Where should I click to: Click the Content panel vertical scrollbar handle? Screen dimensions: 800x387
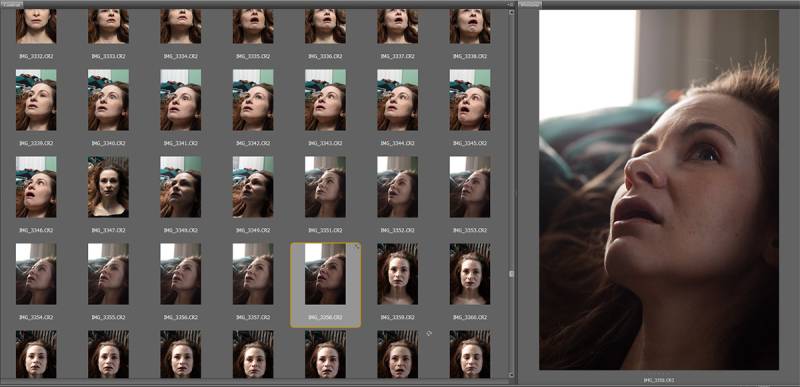[511, 274]
